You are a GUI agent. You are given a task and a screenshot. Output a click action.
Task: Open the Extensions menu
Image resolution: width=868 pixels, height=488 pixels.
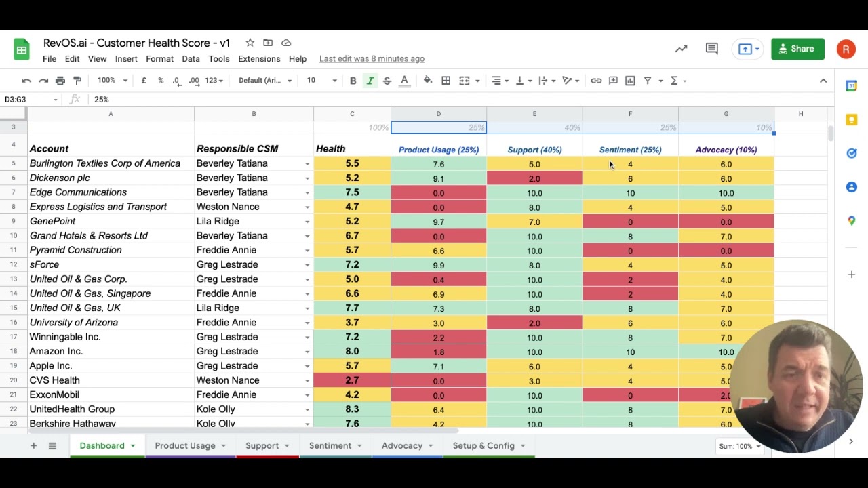(259, 59)
